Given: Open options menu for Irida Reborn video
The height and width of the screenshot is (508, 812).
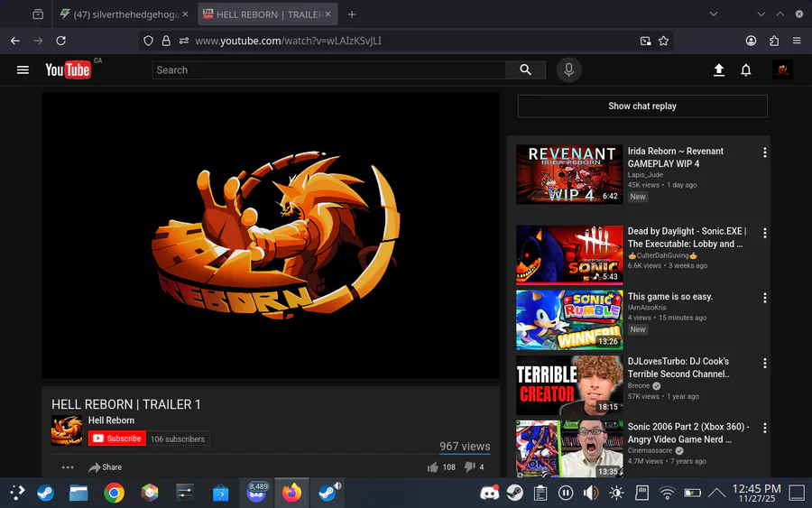Looking at the screenshot, I should 764,152.
